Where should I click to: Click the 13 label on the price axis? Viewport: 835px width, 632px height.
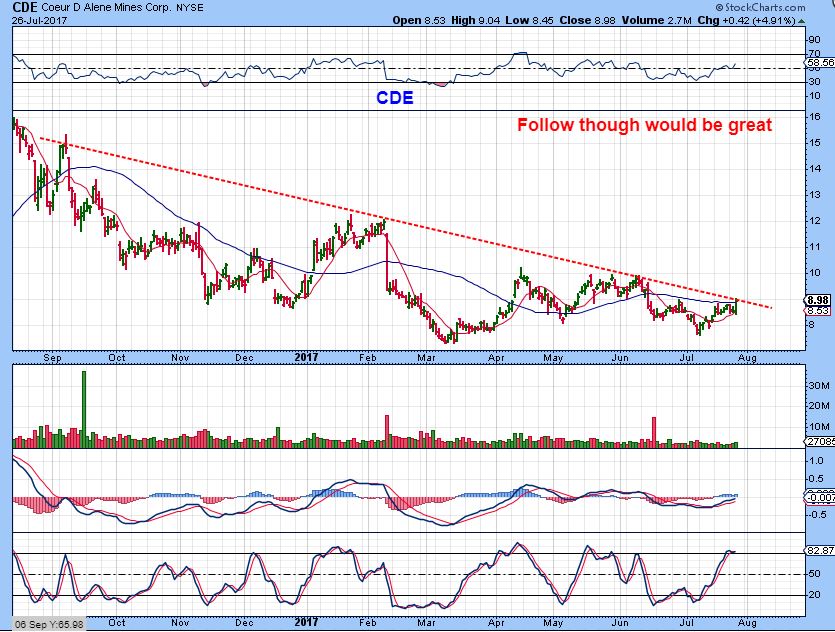point(815,195)
